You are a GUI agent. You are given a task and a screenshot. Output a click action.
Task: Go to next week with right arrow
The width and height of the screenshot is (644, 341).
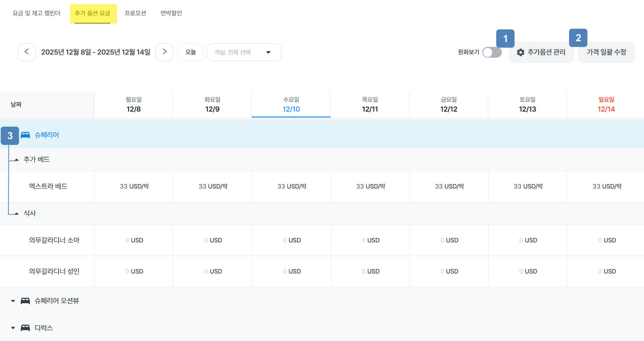tap(164, 52)
